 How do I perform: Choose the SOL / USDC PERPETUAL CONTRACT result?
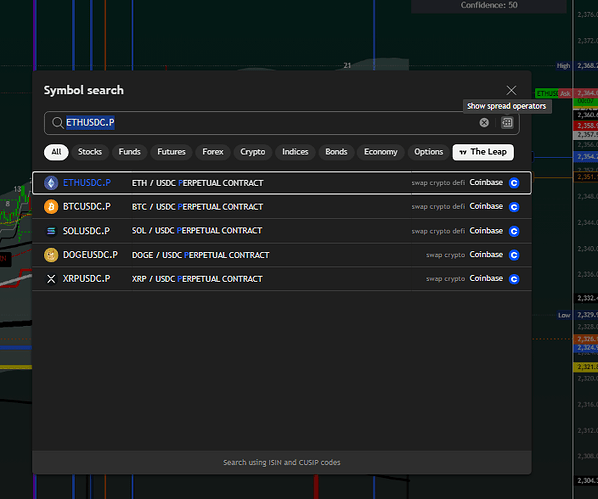point(282,231)
